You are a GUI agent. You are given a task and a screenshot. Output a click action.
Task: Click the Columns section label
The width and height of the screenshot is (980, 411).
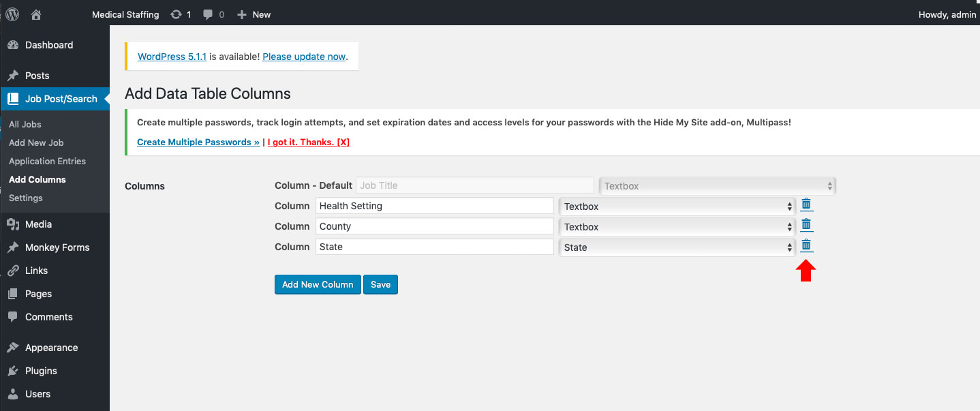pos(145,186)
